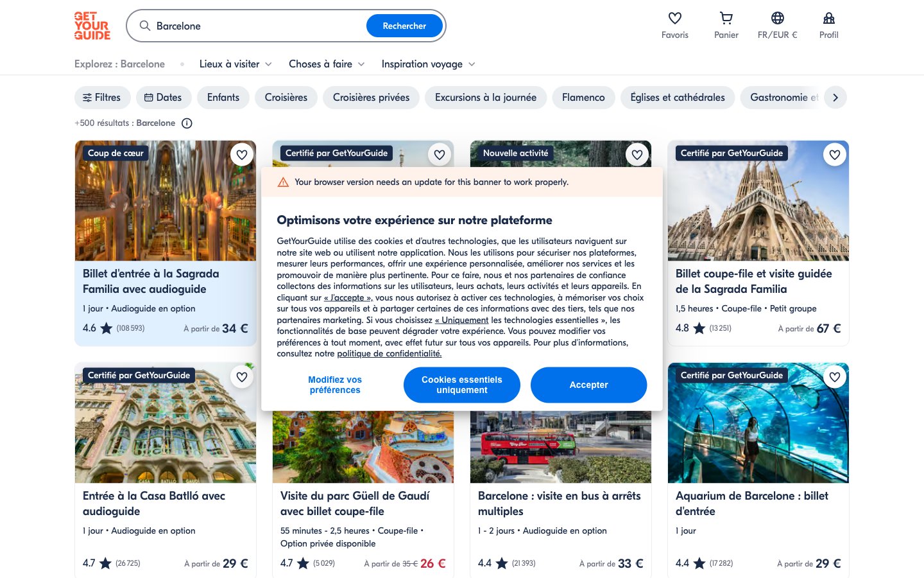The height and width of the screenshot is (578, 924).
Task: Expand the Choses à faire menu
Action: pos(327,64)
